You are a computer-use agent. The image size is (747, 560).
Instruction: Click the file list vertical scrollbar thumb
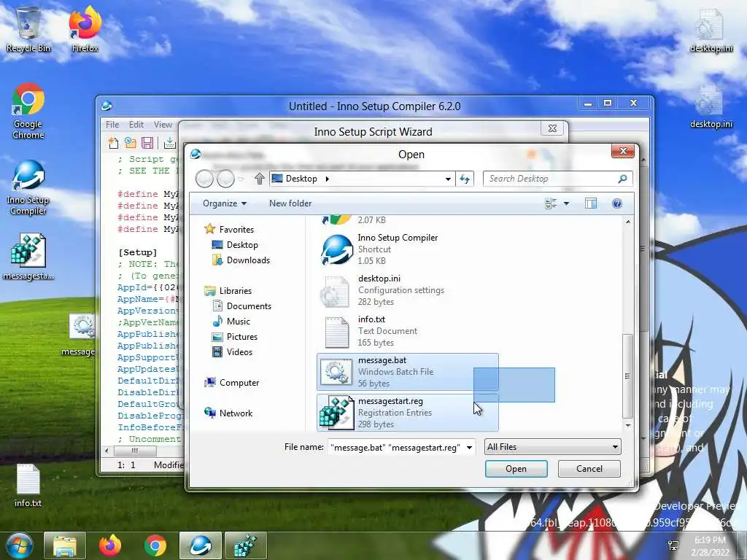click(x=628, y=376)
